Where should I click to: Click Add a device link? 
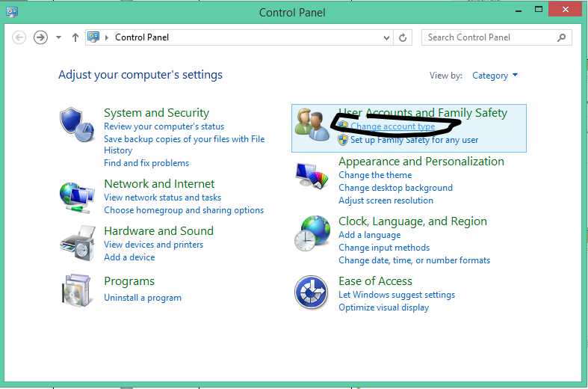point(129,257)
